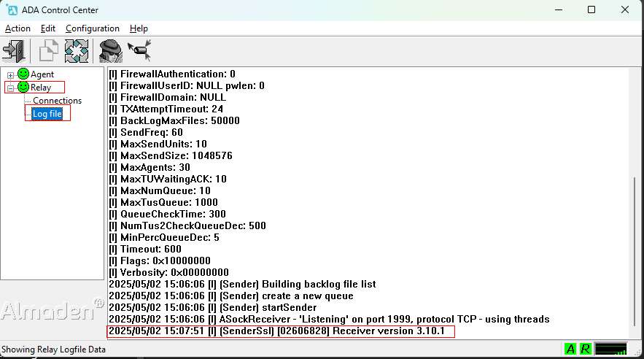This screenshot has width=644, height=359.
Task: Click the create a new queue entry
Action: (x=231, y=296)
